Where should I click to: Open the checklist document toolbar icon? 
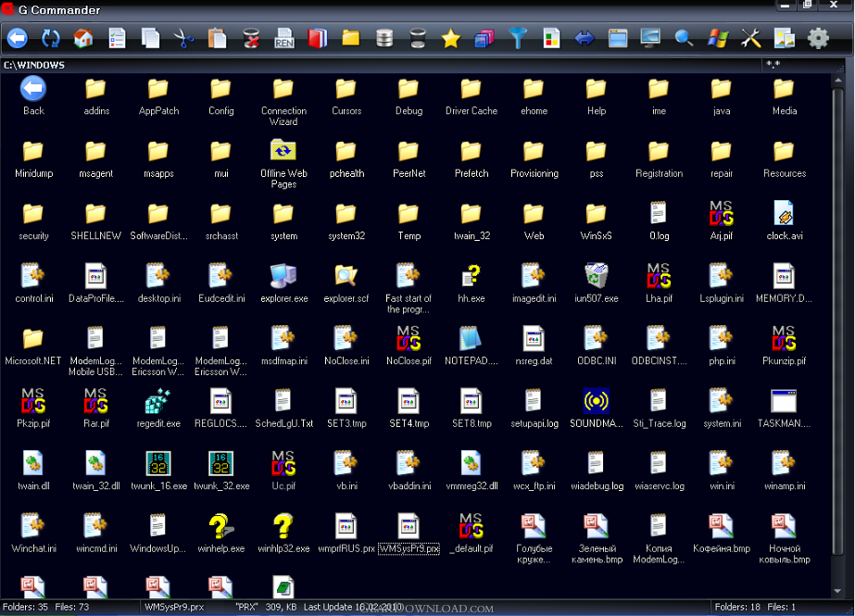tap(117, 38)
